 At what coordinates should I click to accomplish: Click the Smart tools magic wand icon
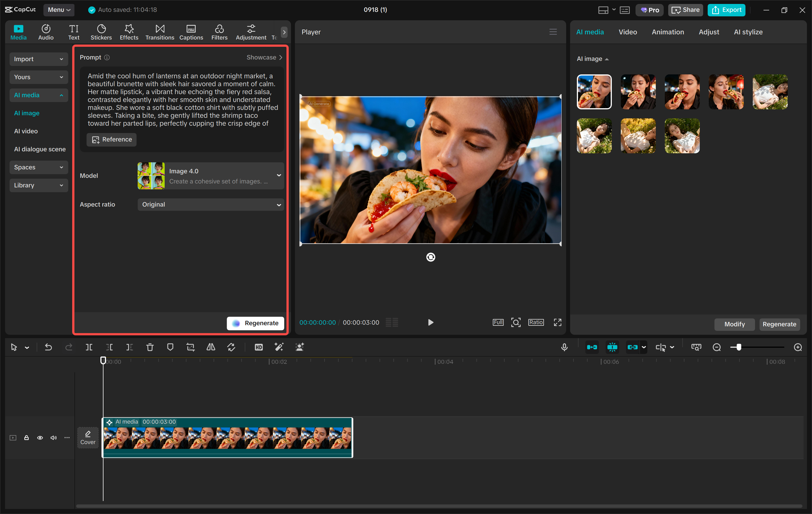click(x=279, y=347)
